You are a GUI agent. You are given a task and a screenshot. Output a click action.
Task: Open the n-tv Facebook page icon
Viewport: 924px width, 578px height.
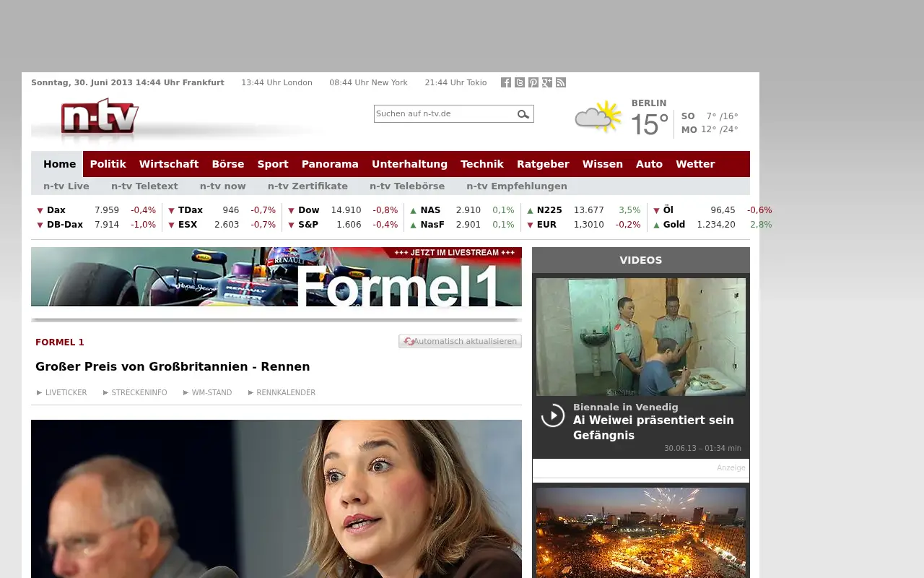pyautogui.click(x=506, y=82)
